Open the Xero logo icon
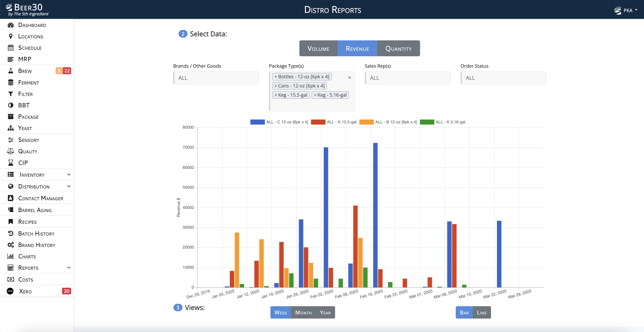Image resolution: width=644 pixels, height=332 pixels. point(10,291)
